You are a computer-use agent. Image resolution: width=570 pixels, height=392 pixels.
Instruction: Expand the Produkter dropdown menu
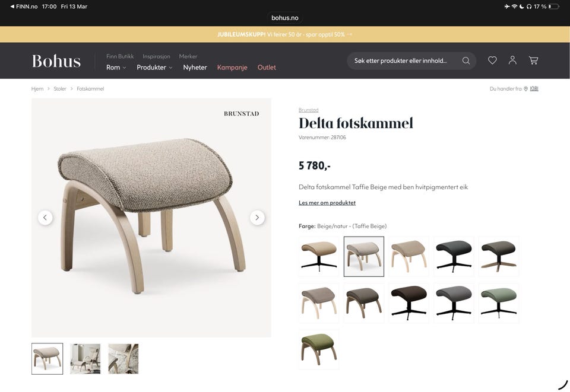(154, 67)
